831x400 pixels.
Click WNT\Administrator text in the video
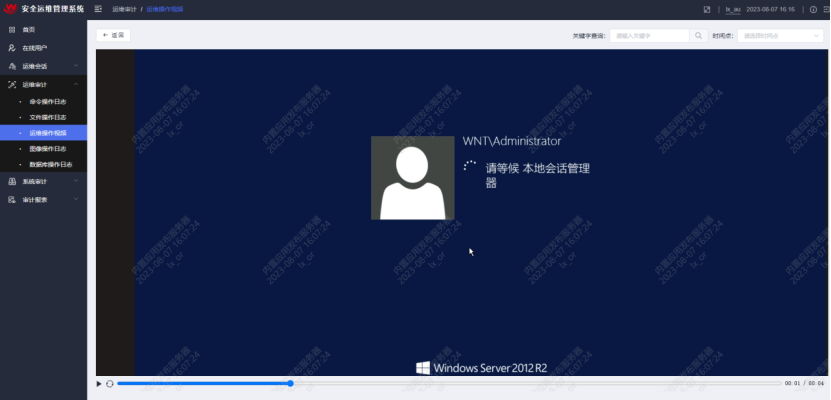click(x=511, y=141)
